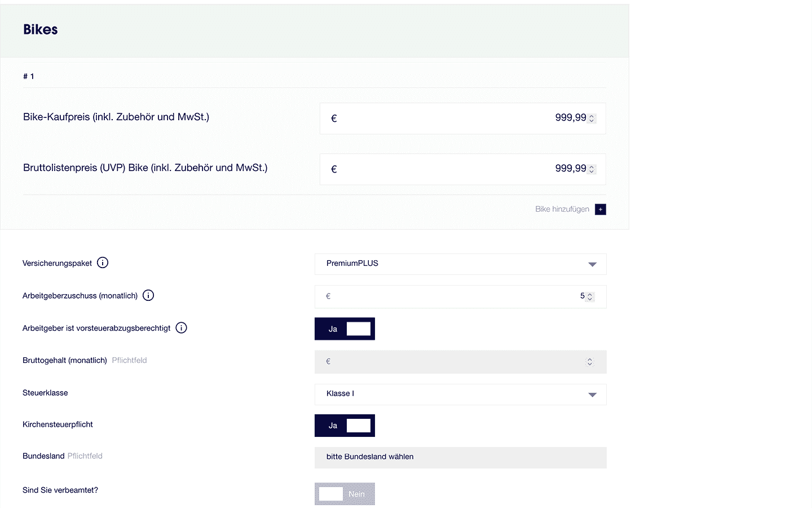812x508 pixels.
Task: Click the Bruttogehalt (monatlich) input field
Action: (x=461, y=362)
